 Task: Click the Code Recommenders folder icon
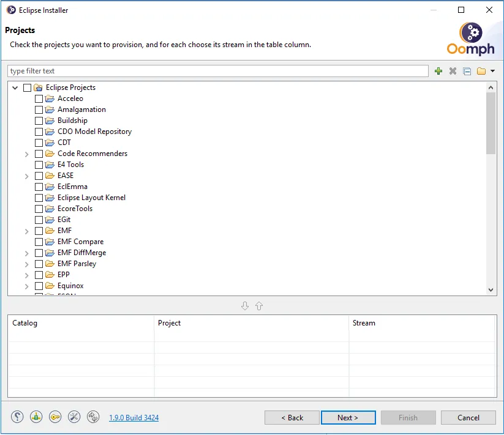pos(50,154)
